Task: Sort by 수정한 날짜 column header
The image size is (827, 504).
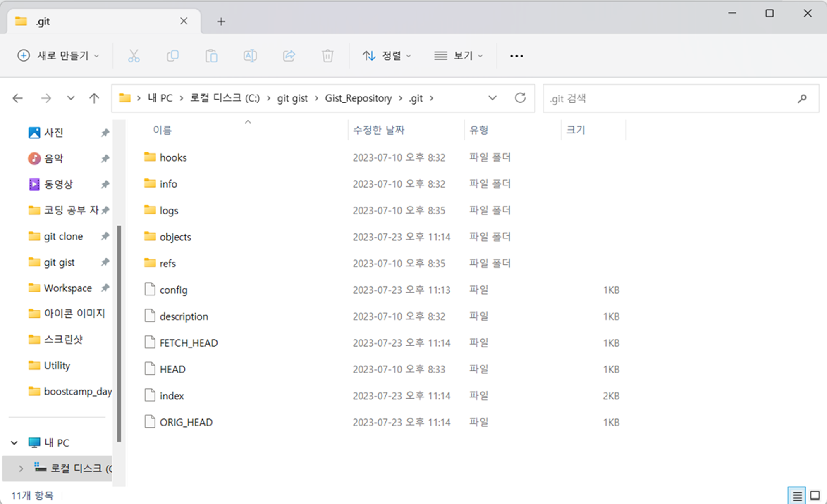Action: click(378, 130)
